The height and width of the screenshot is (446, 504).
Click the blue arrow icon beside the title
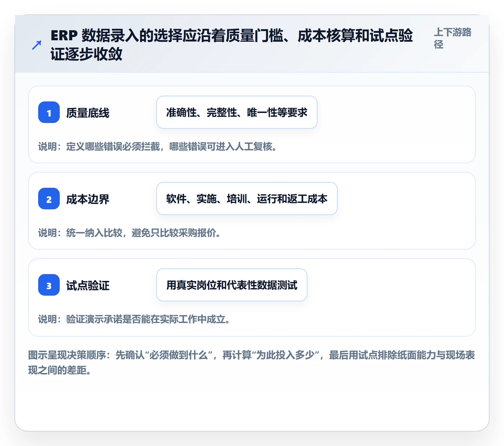pyautogui.click(x=37, y=45)
